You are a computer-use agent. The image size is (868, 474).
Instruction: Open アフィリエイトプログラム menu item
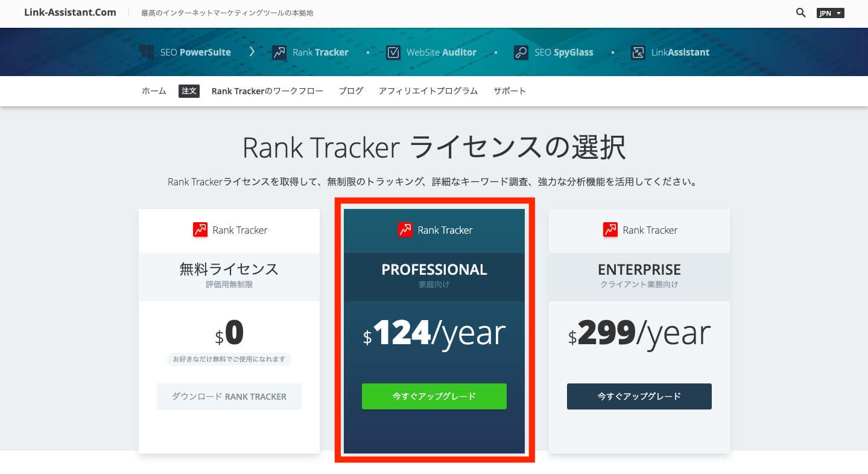coord(428,91)
